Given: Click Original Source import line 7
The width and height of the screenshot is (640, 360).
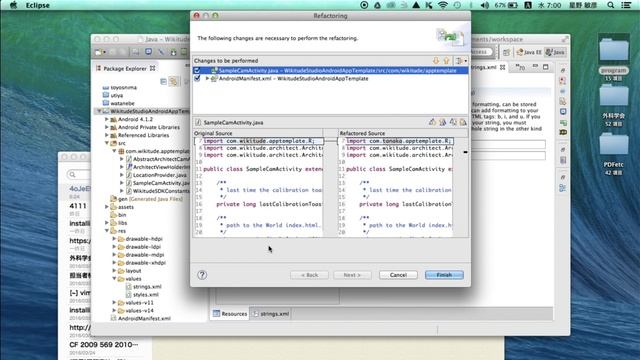Looking at the screenshot, I should click(259, 141).
